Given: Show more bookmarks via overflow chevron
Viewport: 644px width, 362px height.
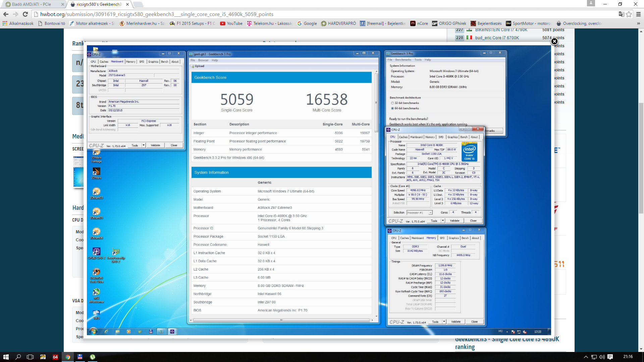Looking at the screenshot, I should 638,23.
